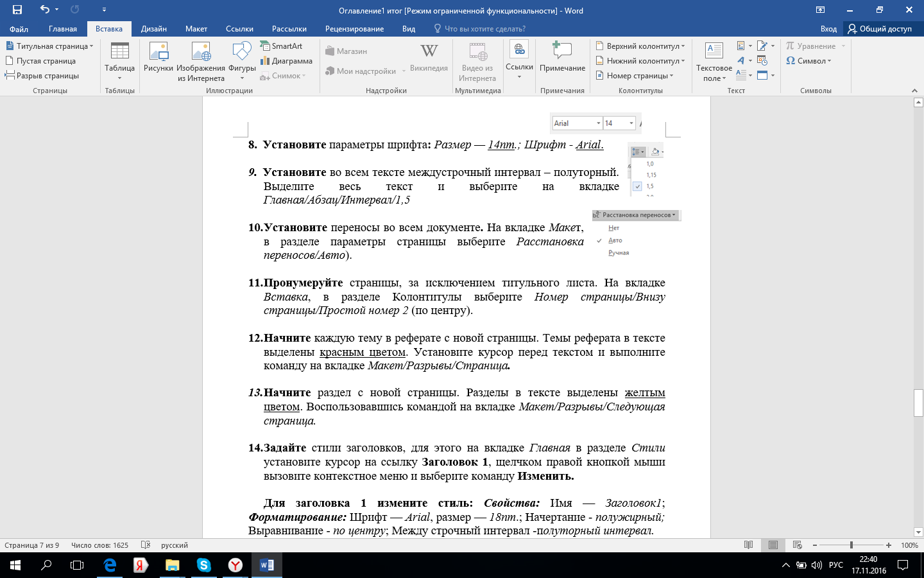This screenshot has width=924, height=578.
Task: Expand the Титульная страница dropdown
Action: (x=92, y=46)
